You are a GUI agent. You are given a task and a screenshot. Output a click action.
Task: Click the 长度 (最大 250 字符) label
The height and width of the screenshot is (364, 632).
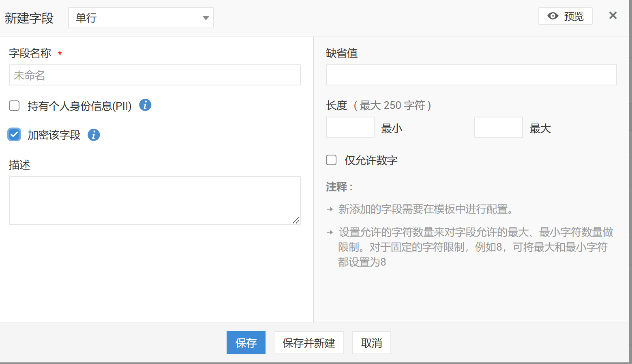[x=378, y=105]
